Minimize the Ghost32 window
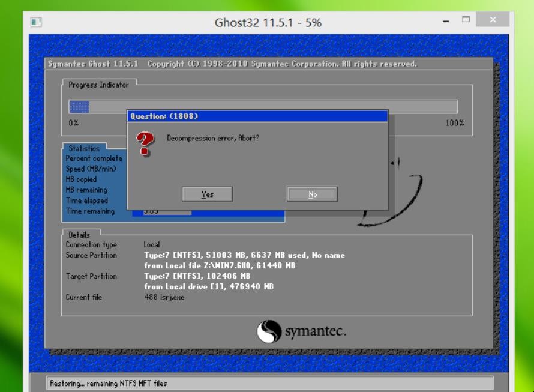534x392 pixels. click(445, 20)
